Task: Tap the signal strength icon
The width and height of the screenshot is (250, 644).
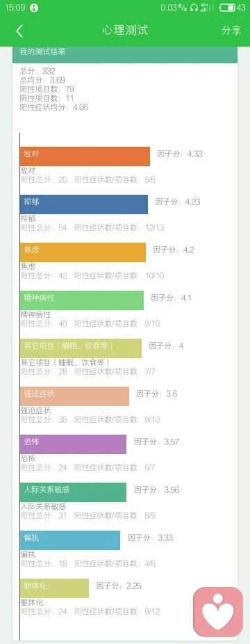Action: click(x=207, y=8)
